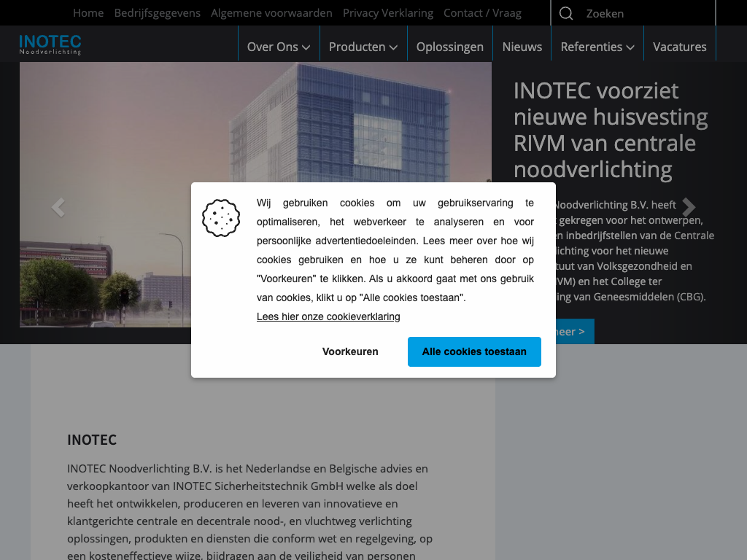This screenshot has height=560, width=747.
Task: Click the INOTEC Noodverlichting logo
Action: tap(50, 45)
